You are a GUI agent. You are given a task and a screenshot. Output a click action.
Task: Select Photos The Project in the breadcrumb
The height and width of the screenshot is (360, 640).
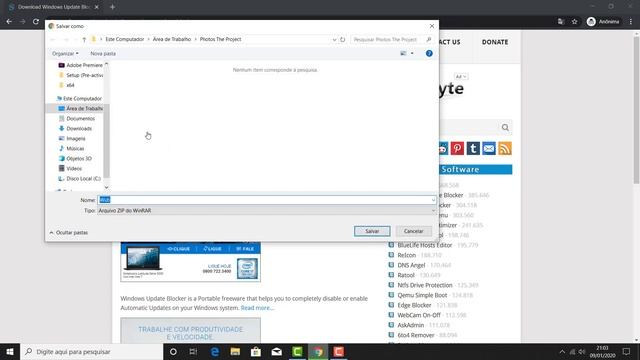click(220, 39)
